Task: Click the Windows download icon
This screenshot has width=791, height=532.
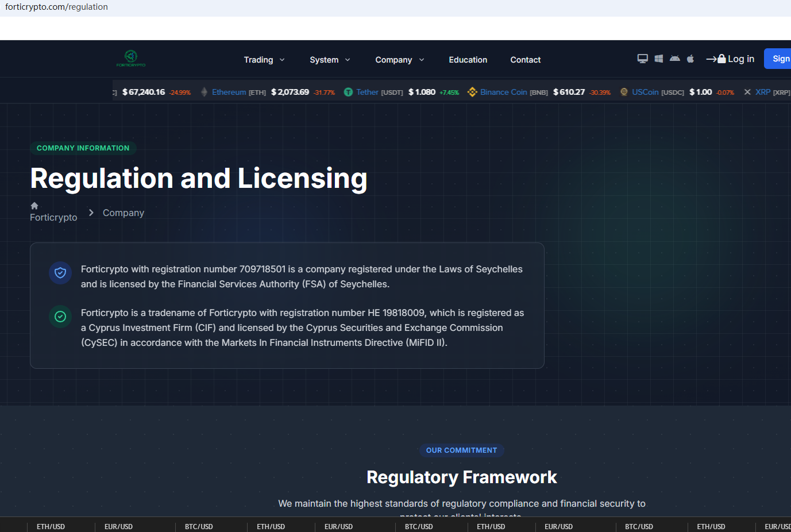Action: pyautogui.click(x=658, y=59)
